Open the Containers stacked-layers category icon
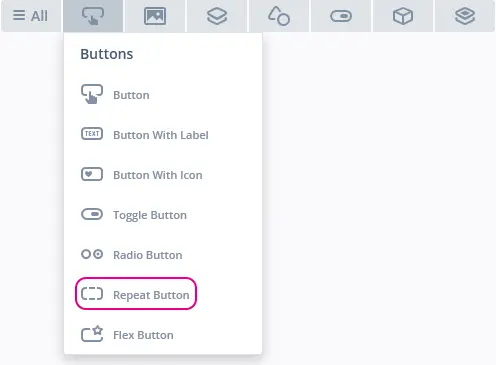 pos(217,16)
